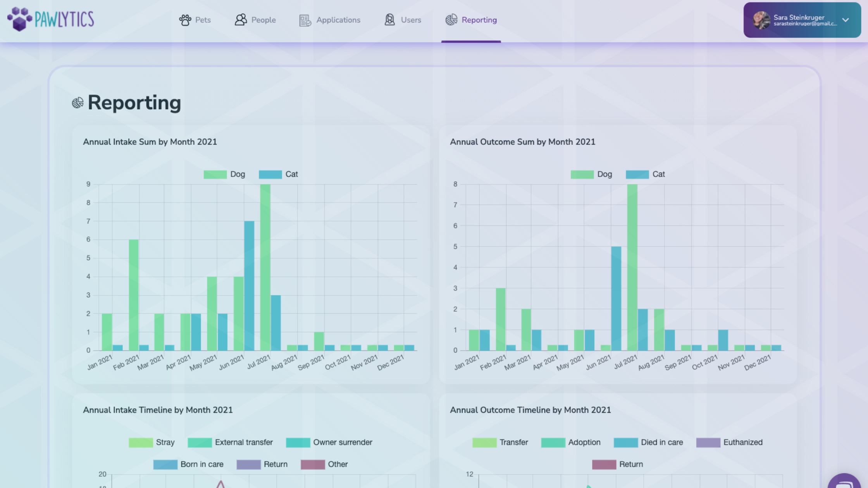
Task: Click the Reporting pie chart nav icon
Action: point(451,20)
